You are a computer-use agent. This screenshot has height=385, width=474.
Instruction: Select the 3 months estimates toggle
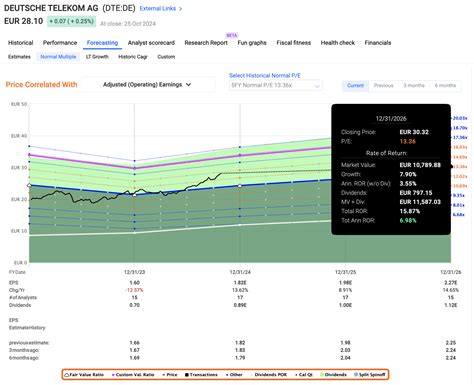(414, 86)
